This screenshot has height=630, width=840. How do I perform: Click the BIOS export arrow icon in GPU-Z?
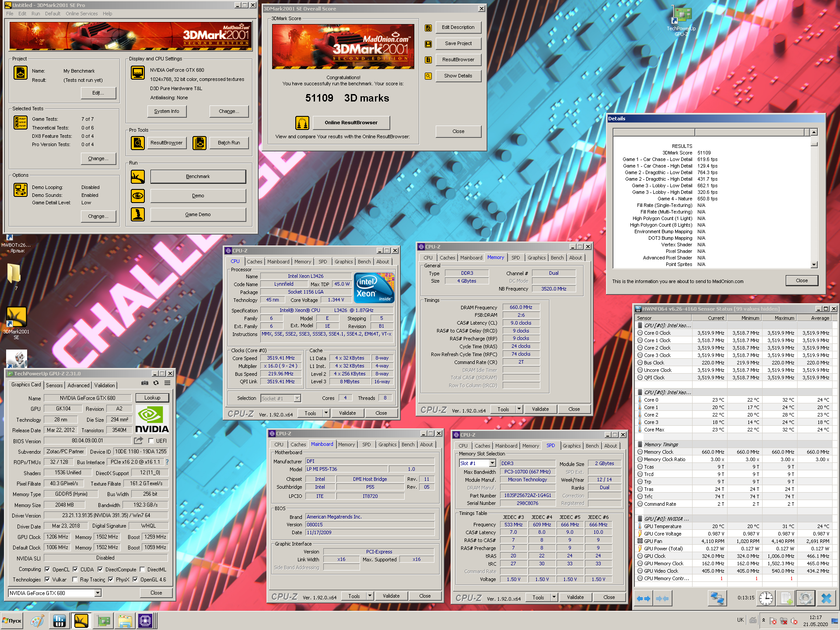(x=139, y=441)
